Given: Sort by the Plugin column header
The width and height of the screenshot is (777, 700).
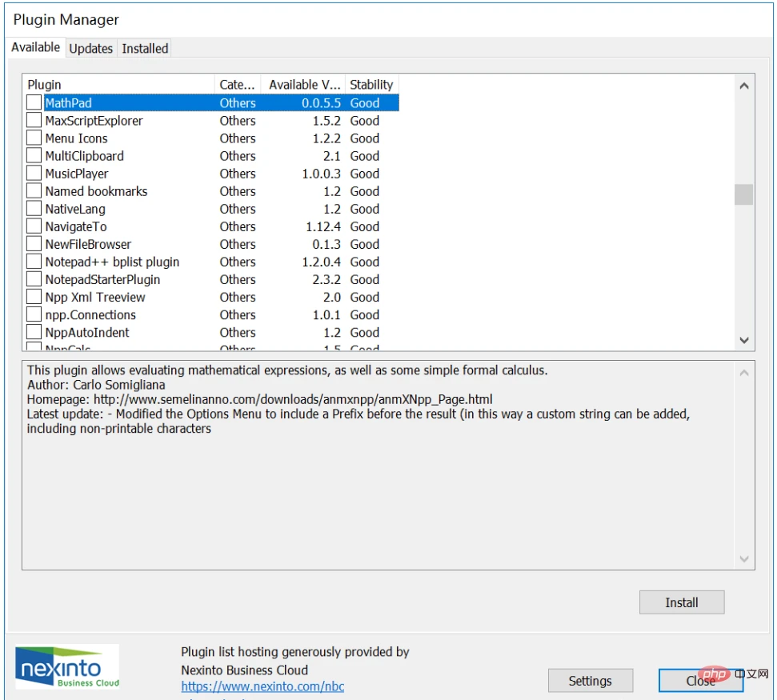Looking at the screenshot, I should [118, 85].
